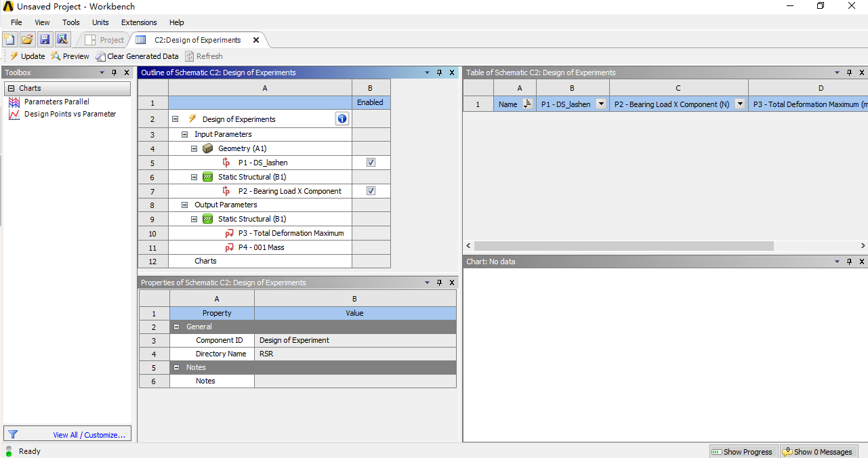Open the Units menu
Image resolution: width=868 pixels, height=458 pixels.
(100, 22)
